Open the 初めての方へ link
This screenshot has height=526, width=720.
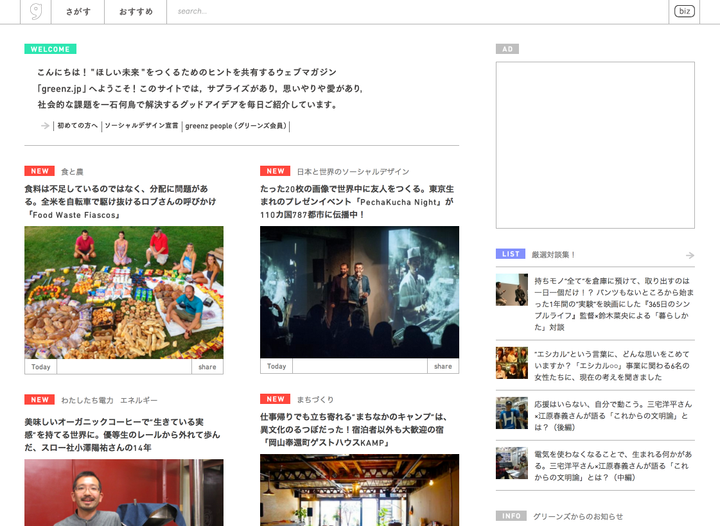78,125
